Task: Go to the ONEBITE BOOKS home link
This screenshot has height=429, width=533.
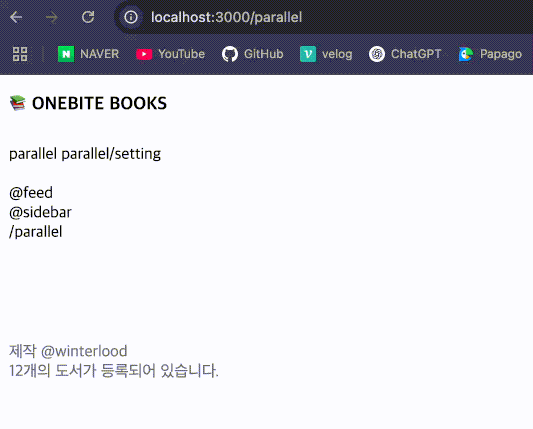Action: 88,103
